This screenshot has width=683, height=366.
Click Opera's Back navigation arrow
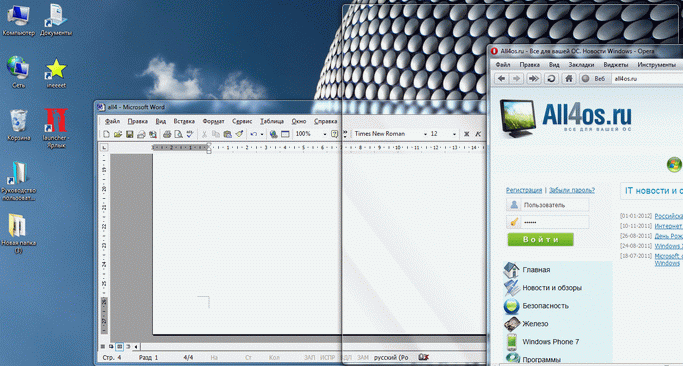click(x=502, y=78)
